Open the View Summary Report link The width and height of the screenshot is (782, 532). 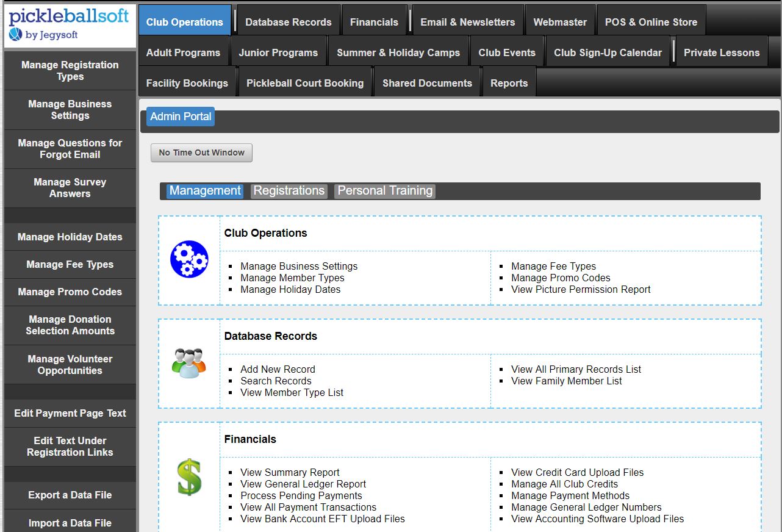(x=290, y=472)
